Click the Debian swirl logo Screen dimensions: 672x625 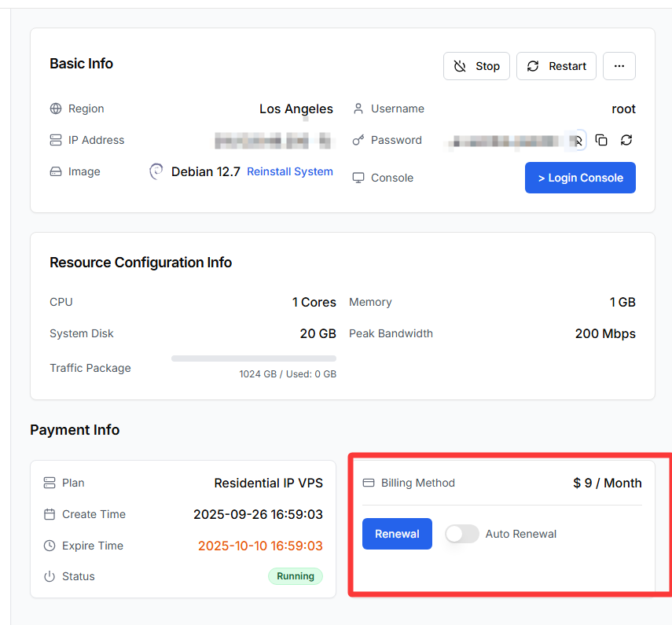(156, 171)
